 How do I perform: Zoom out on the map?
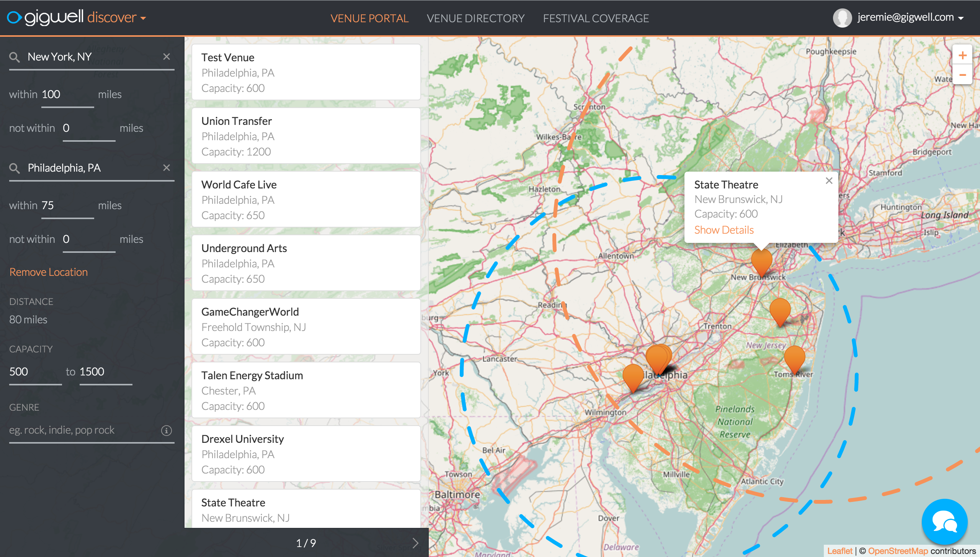pyautogui.click(x=962, y=75)
